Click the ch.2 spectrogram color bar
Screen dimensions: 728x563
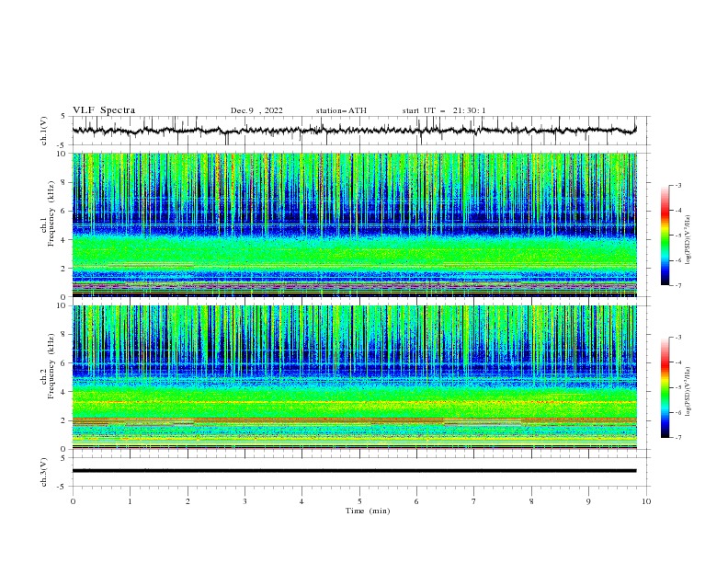[665, 387]
